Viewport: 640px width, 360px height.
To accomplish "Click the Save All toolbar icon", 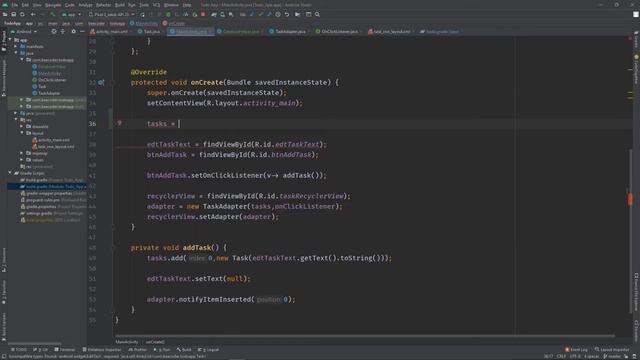I will (x=14, y=14).
